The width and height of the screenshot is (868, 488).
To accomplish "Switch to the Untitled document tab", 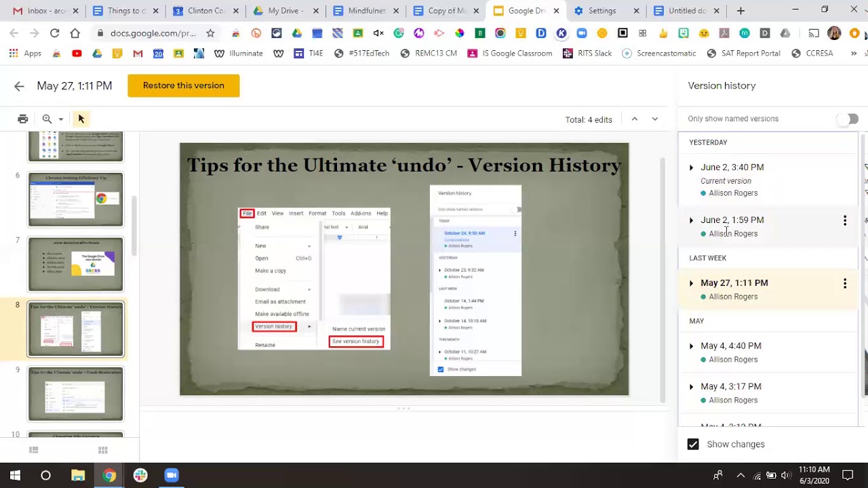I will [685, 11].
